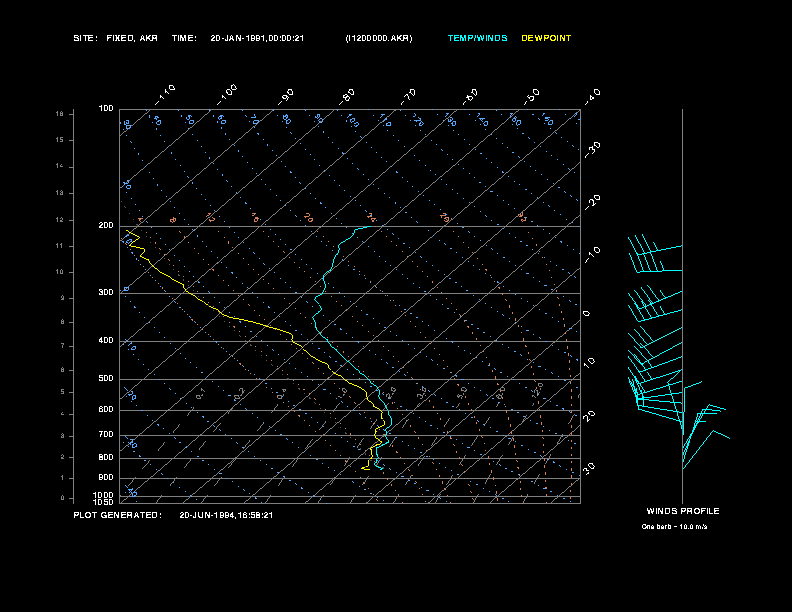Click the file name '(I1200000.AKR)'
792x612 pixels.
click(x=379, y=38)
